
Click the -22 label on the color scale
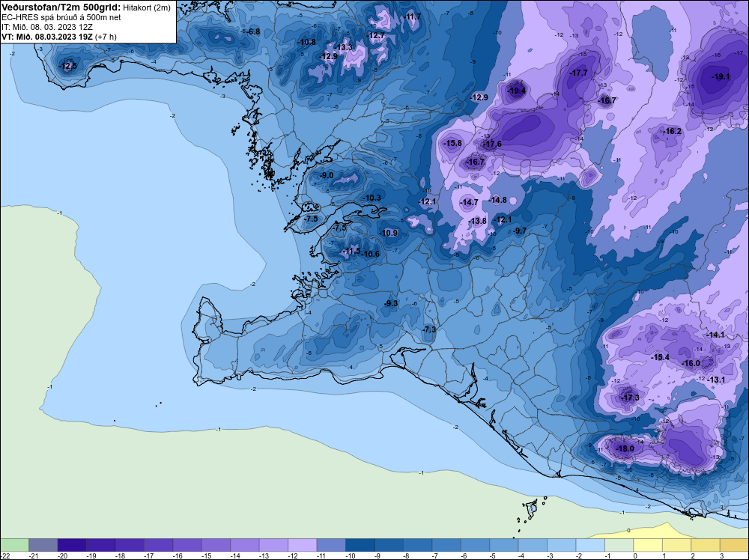(x=4, y=556)
